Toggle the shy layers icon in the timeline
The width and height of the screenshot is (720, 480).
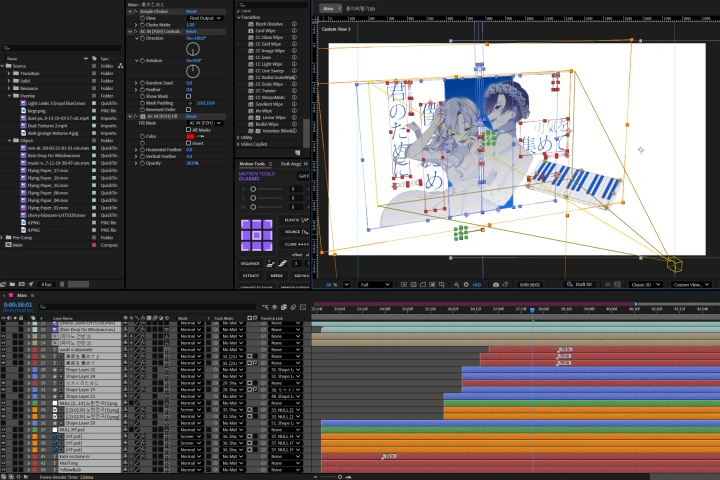click(275, 307)
